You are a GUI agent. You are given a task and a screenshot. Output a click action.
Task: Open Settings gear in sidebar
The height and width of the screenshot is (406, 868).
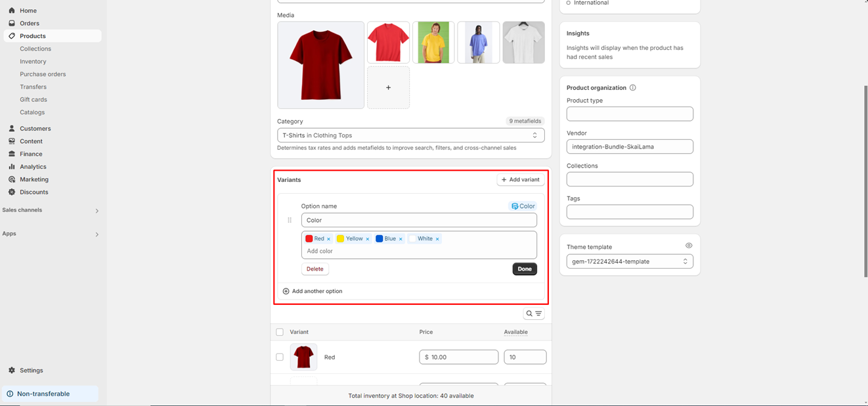pos(12,371)
